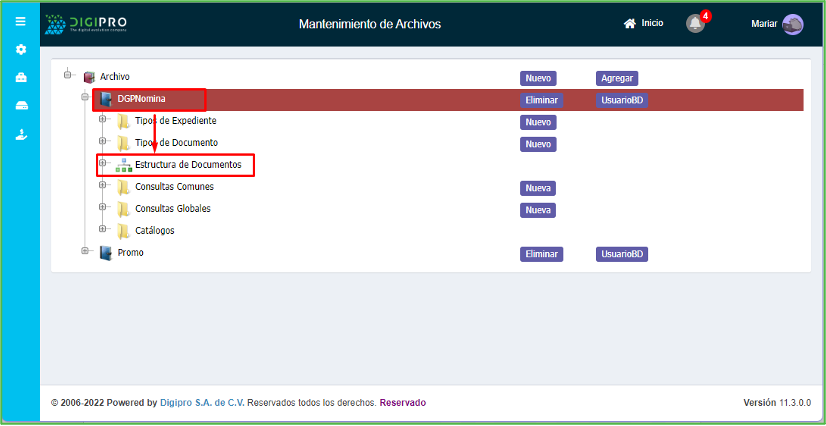Open the briefcase sidebar icon
826x426 pixels.
(x=20, y=77)
